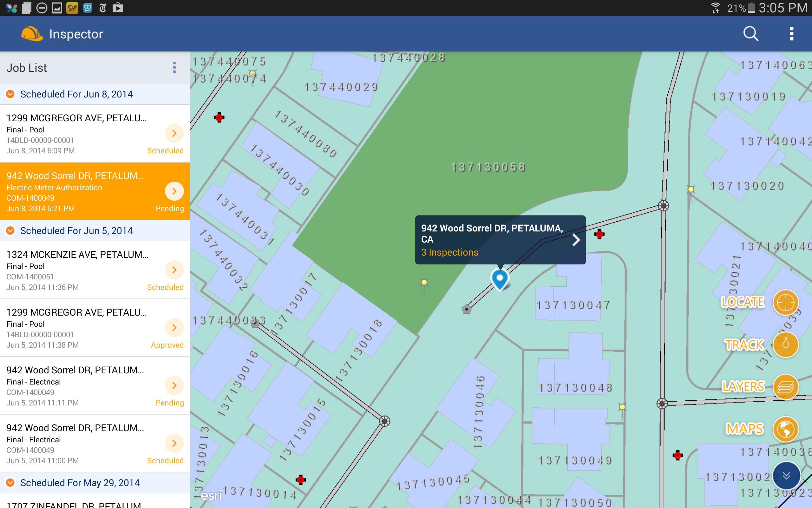Tap the Wi-Fi status icon
The height and width of the screenshot is (508, 812).
coord(715,8)
